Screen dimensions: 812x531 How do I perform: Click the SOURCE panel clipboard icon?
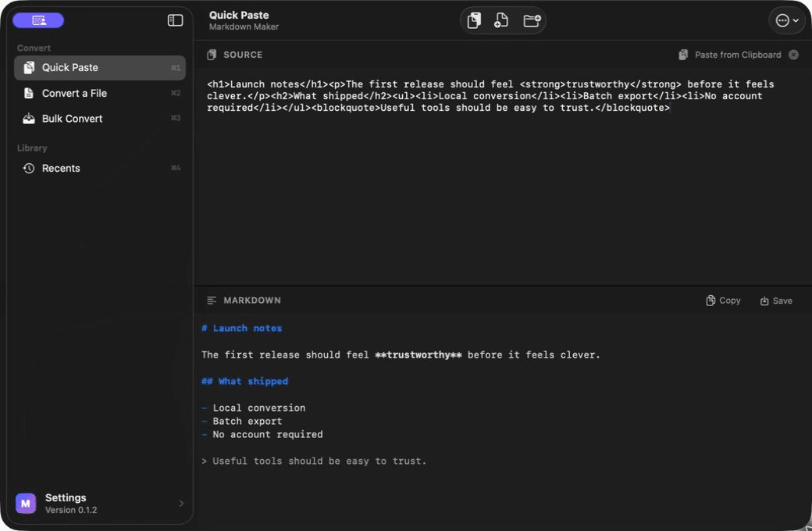click(x=212, y=55)
